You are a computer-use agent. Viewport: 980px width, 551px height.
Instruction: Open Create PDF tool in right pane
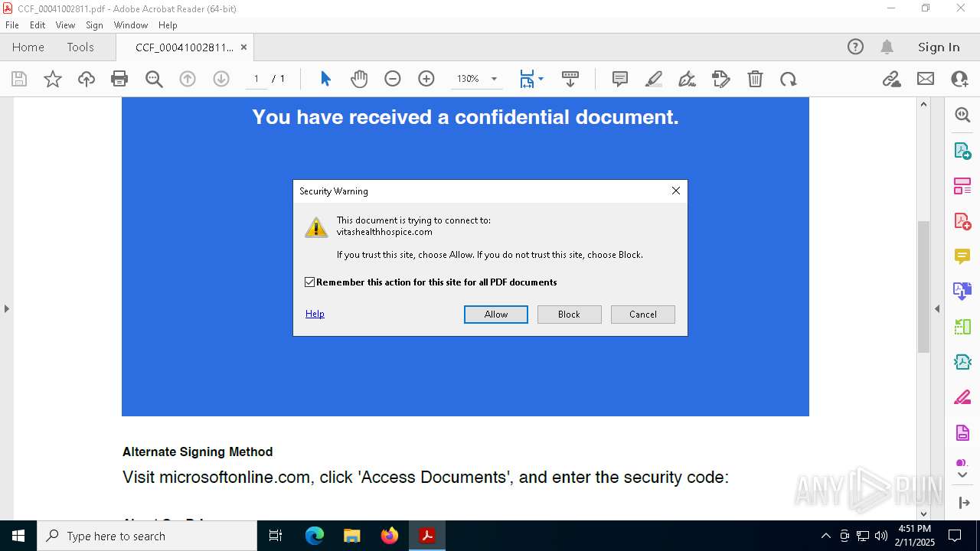pos(962,221)
